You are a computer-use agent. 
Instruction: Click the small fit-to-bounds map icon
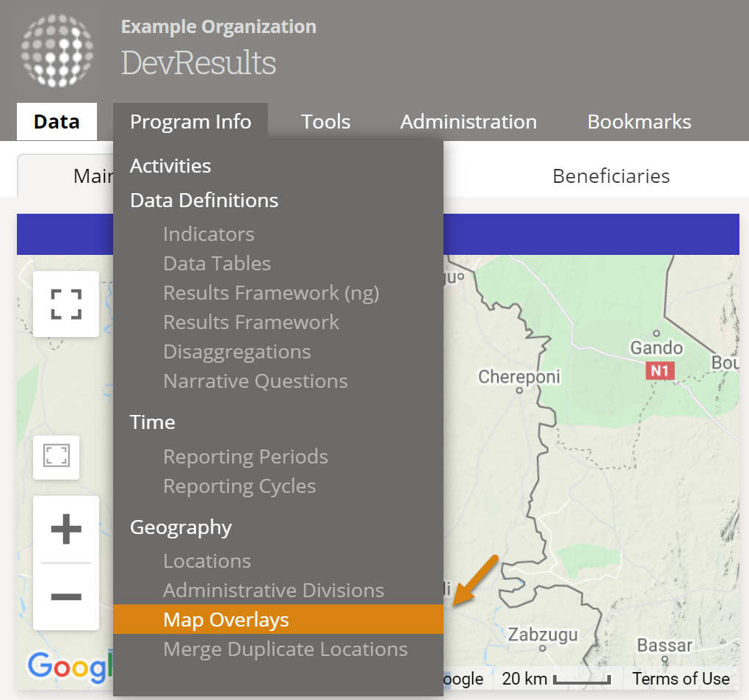click(57, 456)
